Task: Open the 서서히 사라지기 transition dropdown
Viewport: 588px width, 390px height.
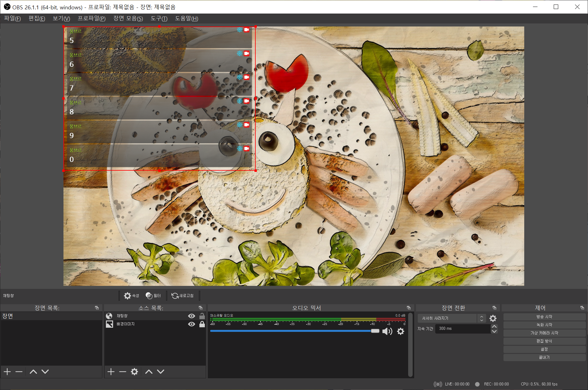Action: tap(451, 318)
